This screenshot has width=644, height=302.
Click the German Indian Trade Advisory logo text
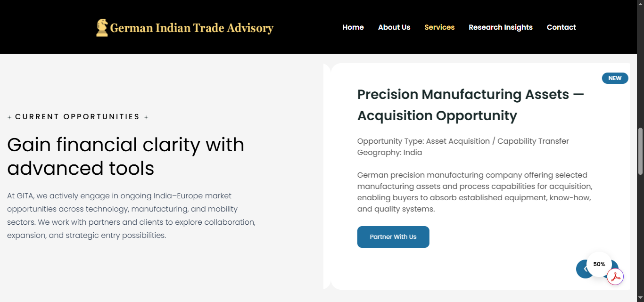tap(191, 28)
